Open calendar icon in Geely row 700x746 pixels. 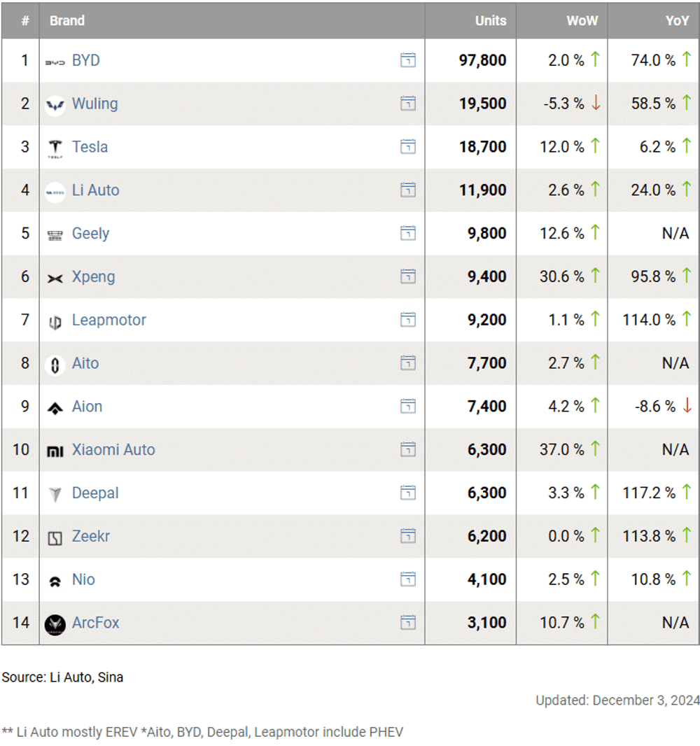coord(407,233)
